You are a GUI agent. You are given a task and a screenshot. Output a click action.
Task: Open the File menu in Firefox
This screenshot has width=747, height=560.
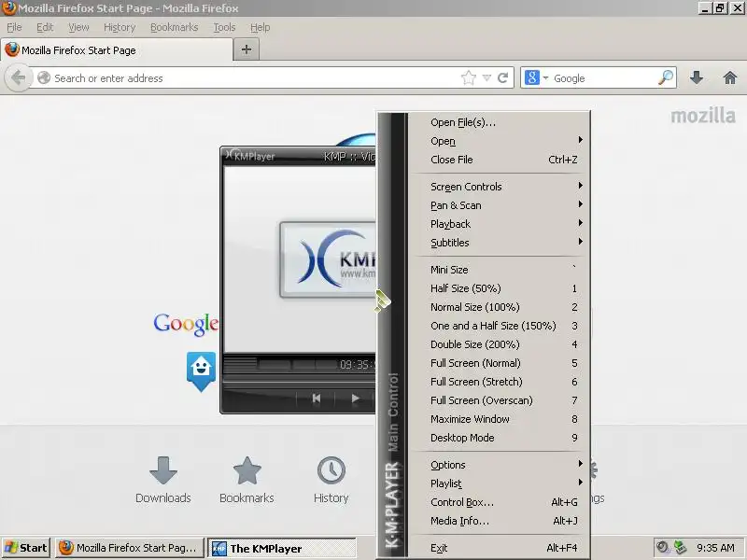click(x=14, y=28)
